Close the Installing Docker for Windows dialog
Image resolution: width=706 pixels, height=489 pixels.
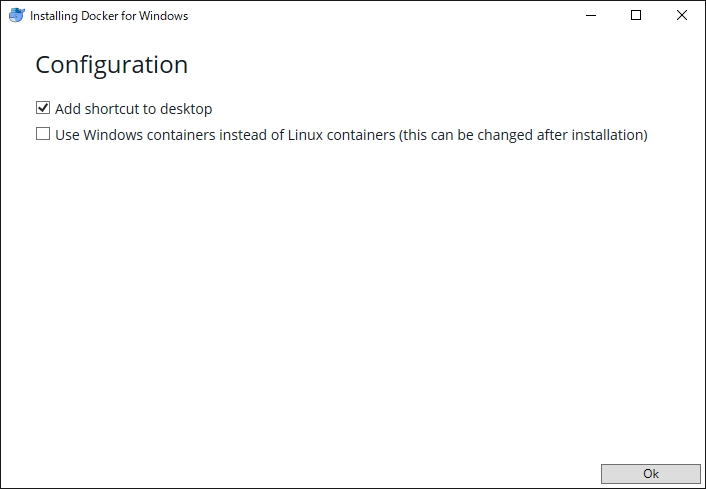click(682, 16)
